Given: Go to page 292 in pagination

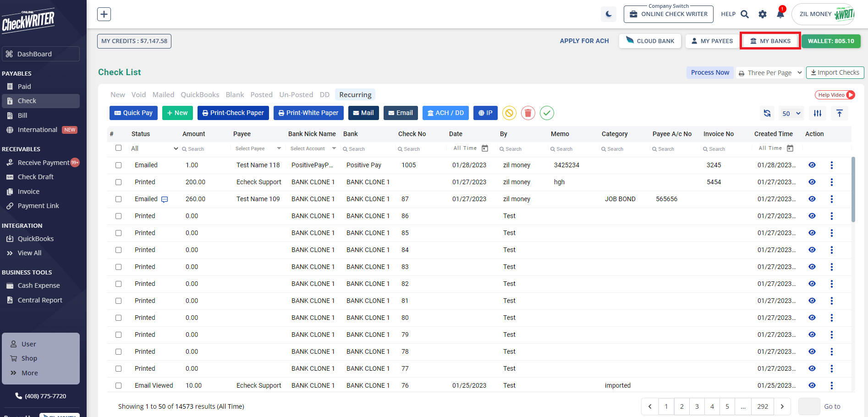Looking at the screenshot, I should [763, 406].
